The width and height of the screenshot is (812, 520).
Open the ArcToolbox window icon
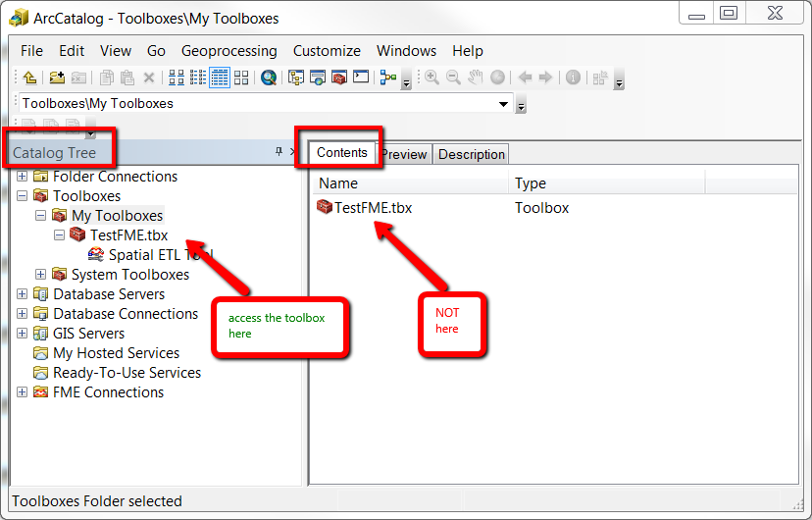pos(339,78)
